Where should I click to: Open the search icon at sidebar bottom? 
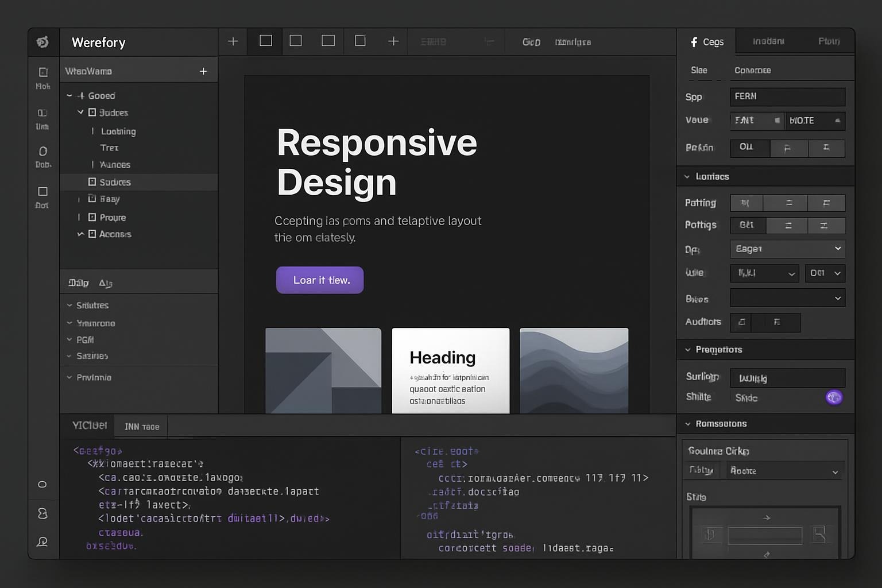(x=42, y=541)
